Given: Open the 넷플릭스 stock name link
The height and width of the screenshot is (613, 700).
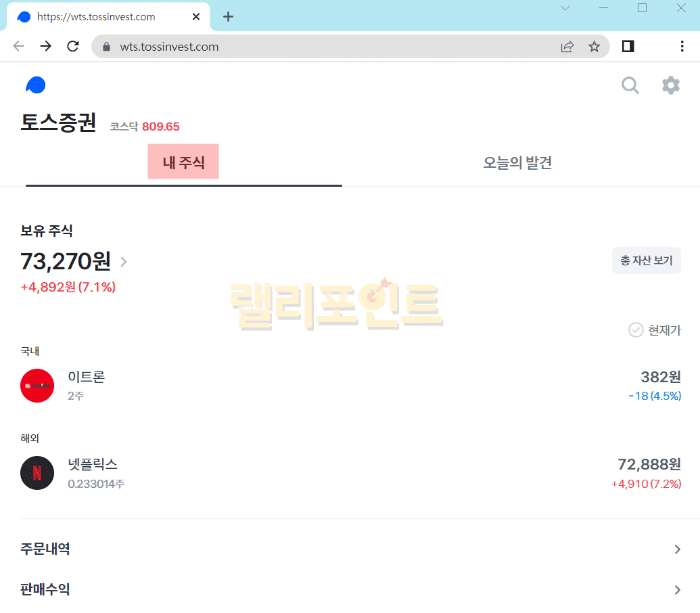Looking at the screenshot, I should coord(93,464).
